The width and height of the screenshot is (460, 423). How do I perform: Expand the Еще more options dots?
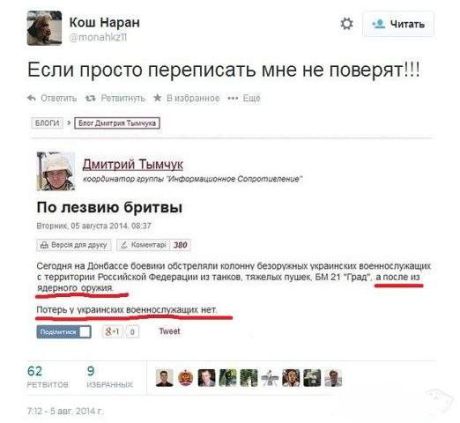click(x=233, y=98)
